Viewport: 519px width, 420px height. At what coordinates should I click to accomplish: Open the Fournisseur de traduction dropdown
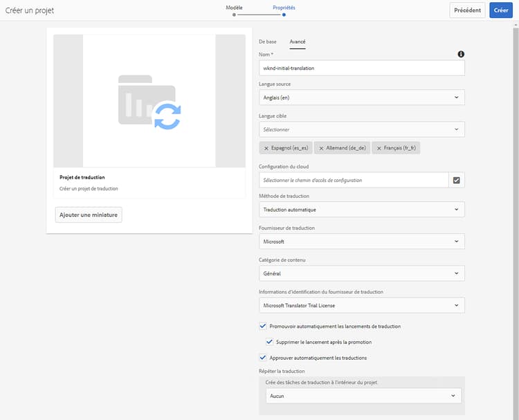tap(362, 241)
